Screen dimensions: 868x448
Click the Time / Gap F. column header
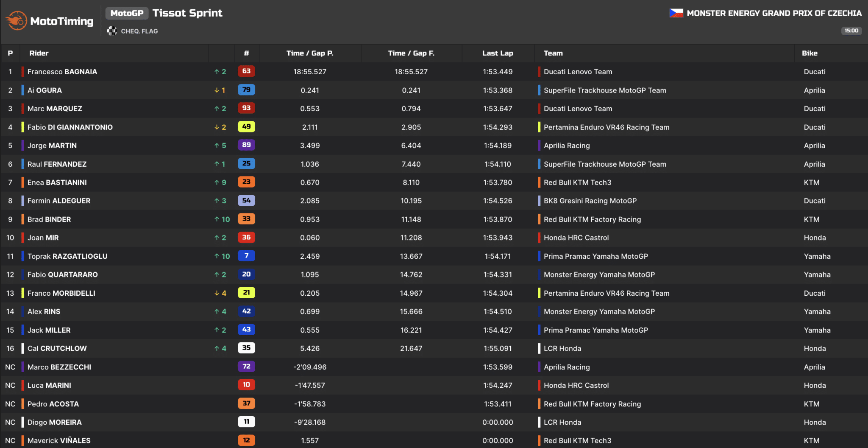(411, 53)
